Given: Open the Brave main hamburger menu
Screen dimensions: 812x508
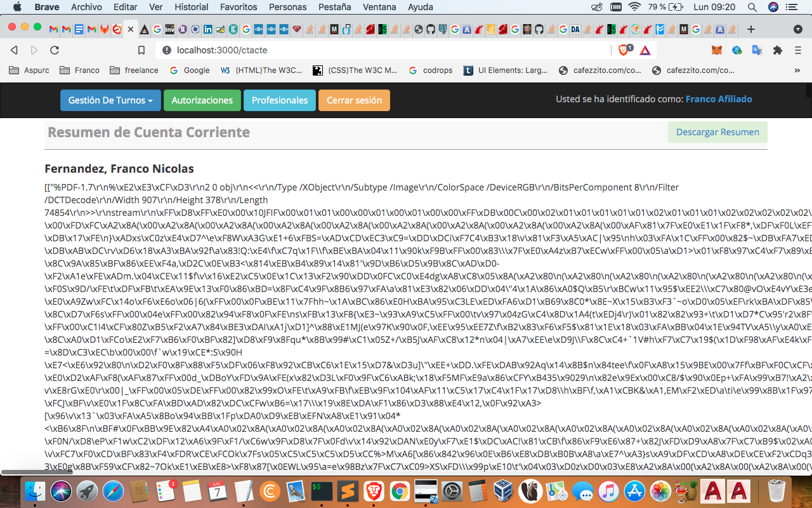Looking at the screenshot, I should coord(798,50).
